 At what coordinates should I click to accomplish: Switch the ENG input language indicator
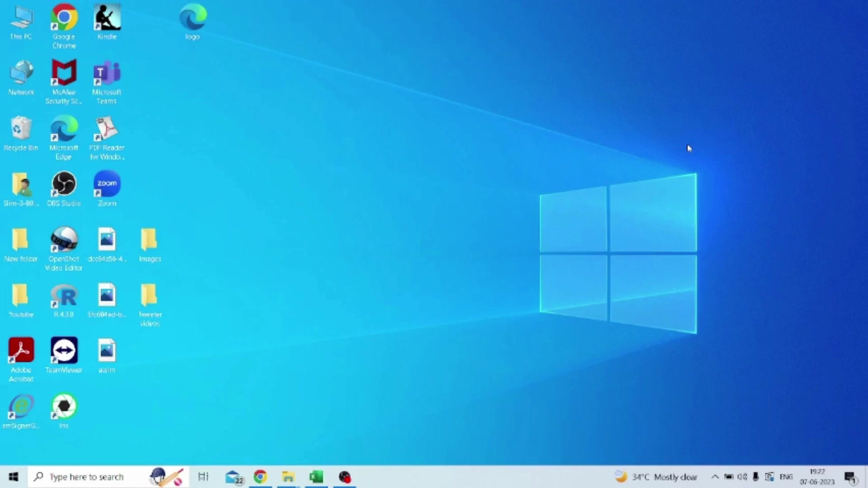(x=786, y=477)
